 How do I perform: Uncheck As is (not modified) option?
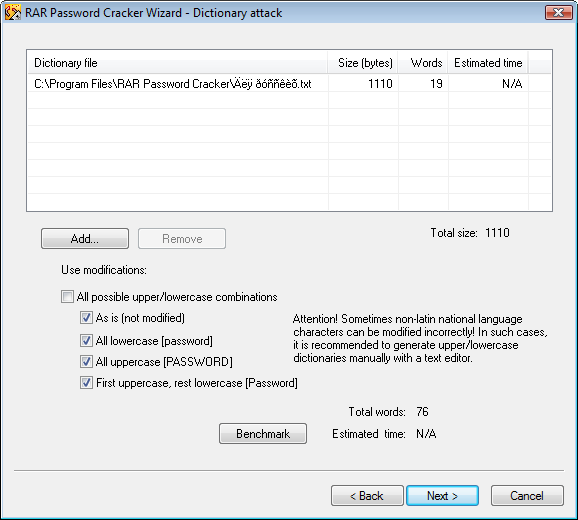pos(86,318)
